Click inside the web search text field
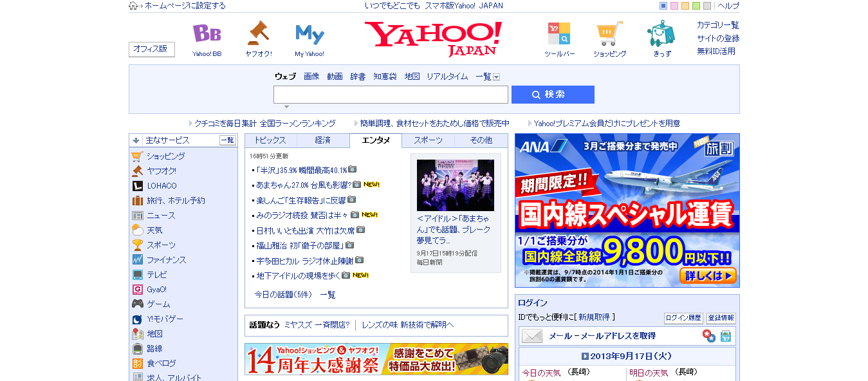Image resolution: width=868 pixels, height=381 pixels. [391, 95]
